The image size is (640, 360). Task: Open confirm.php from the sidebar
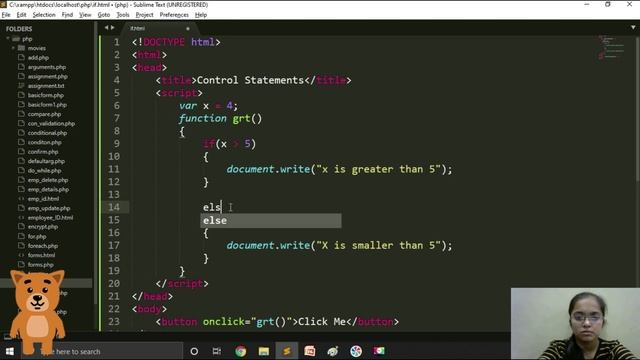43,151
